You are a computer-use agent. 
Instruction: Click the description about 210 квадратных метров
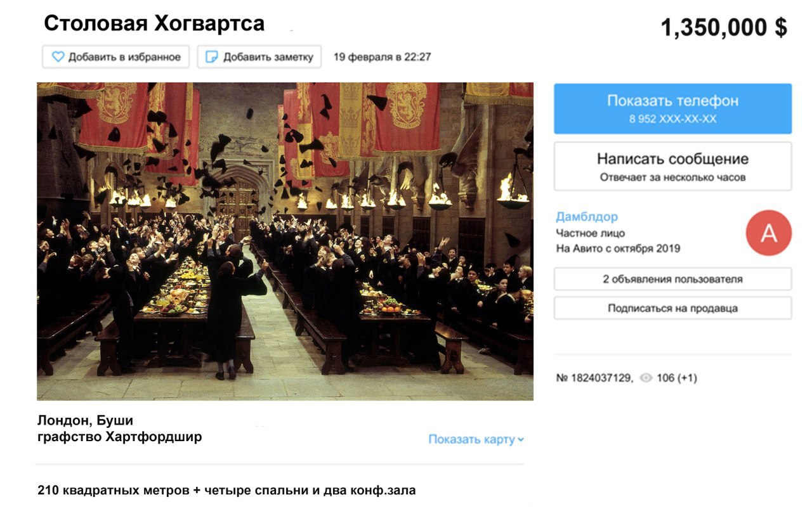[x=226, y=490]
